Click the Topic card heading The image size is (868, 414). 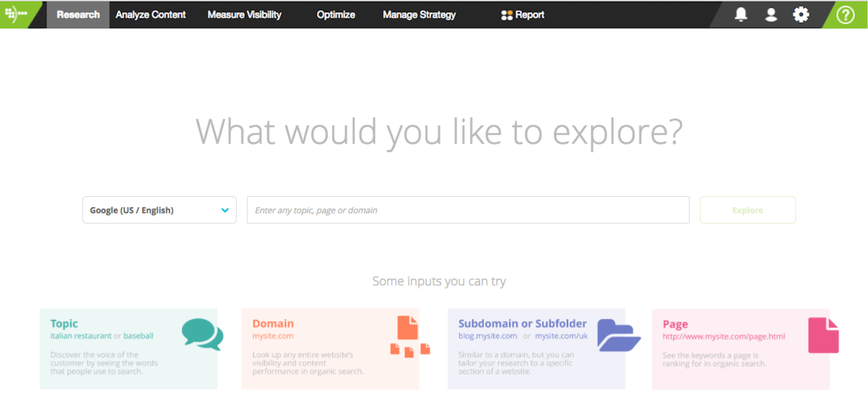tap(64, 323)
